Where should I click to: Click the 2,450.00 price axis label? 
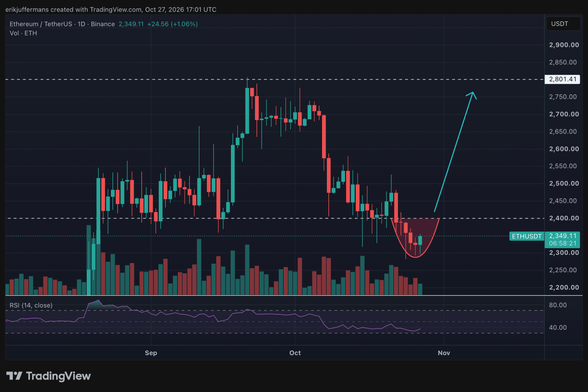563,201
